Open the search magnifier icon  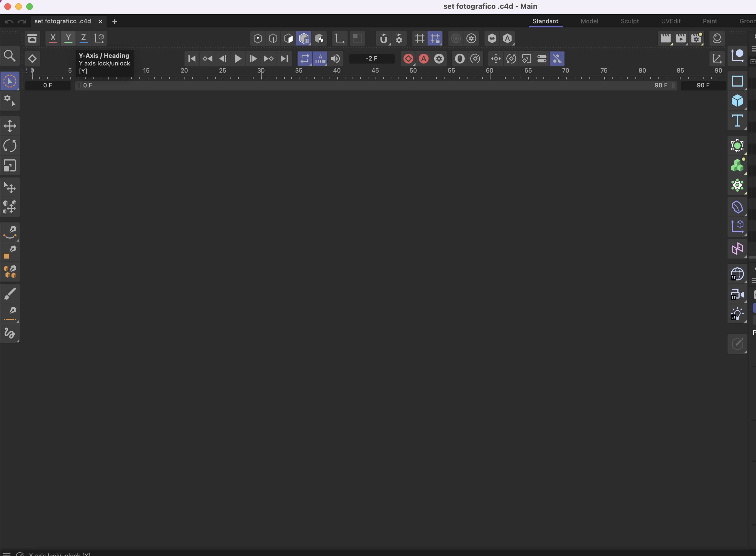point(10,56)
